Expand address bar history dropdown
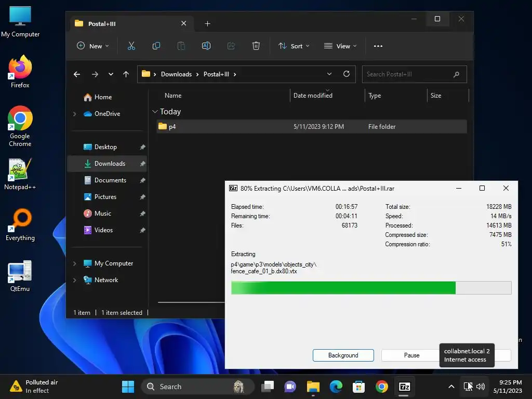The height and width of the screenshot is (399, 532). click(x=329, y=74)
